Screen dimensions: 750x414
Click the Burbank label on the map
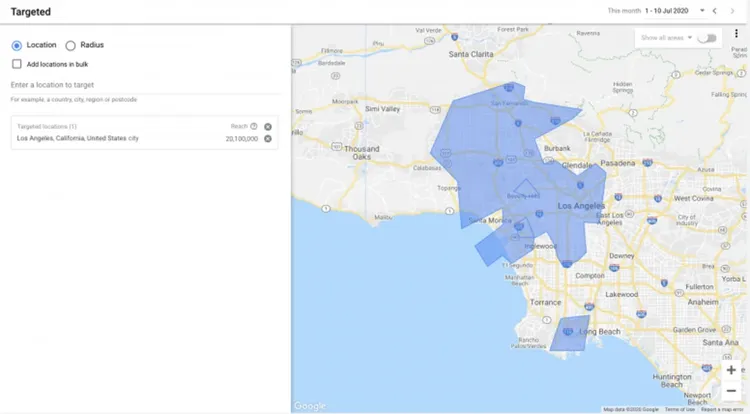point(557,148)
